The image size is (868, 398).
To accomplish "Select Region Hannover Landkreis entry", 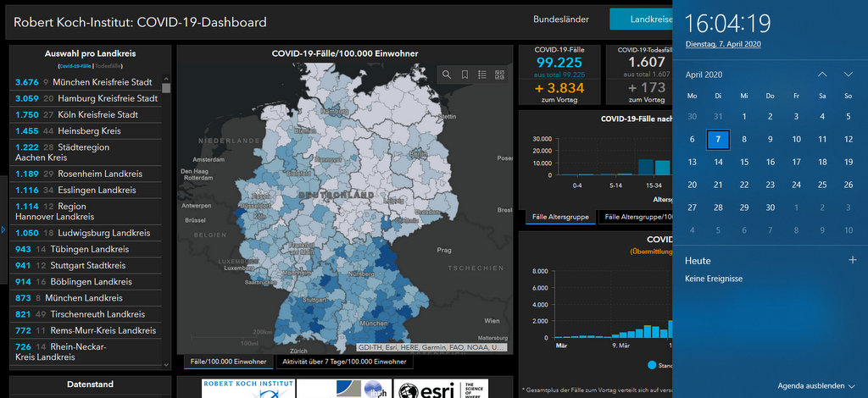I will 86,211.
